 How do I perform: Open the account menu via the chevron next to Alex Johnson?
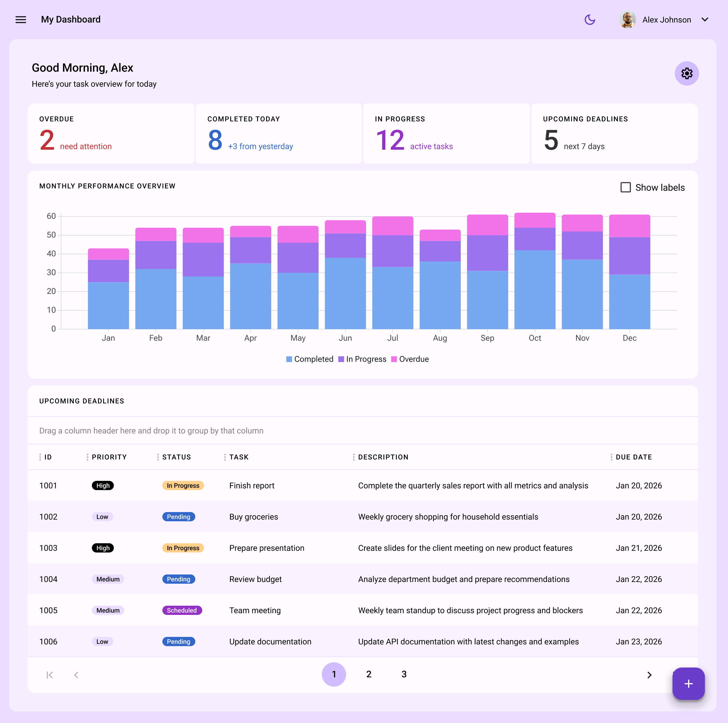(705, 20)
